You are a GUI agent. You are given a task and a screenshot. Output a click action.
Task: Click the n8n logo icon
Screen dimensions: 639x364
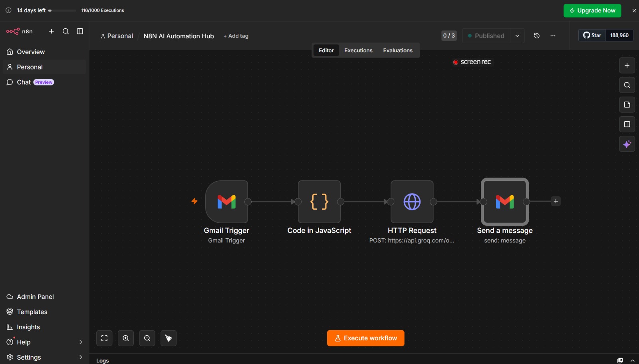[13, 31]
